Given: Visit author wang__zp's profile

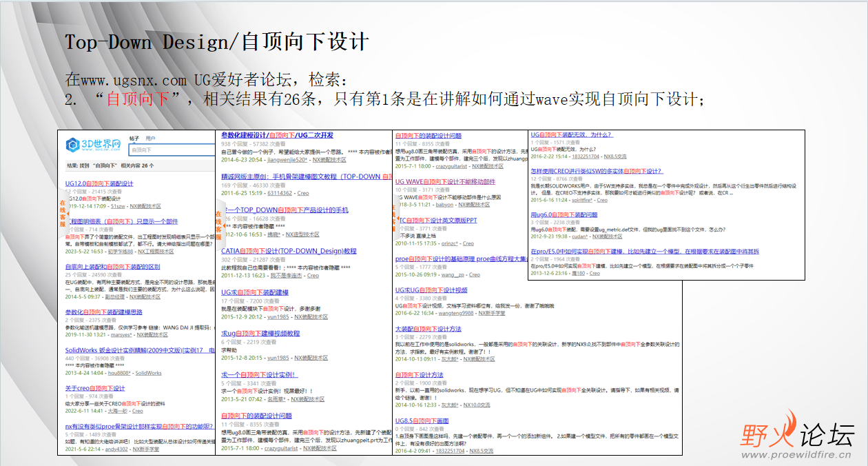Looking at the screenshot, I should tap(452, 275).
